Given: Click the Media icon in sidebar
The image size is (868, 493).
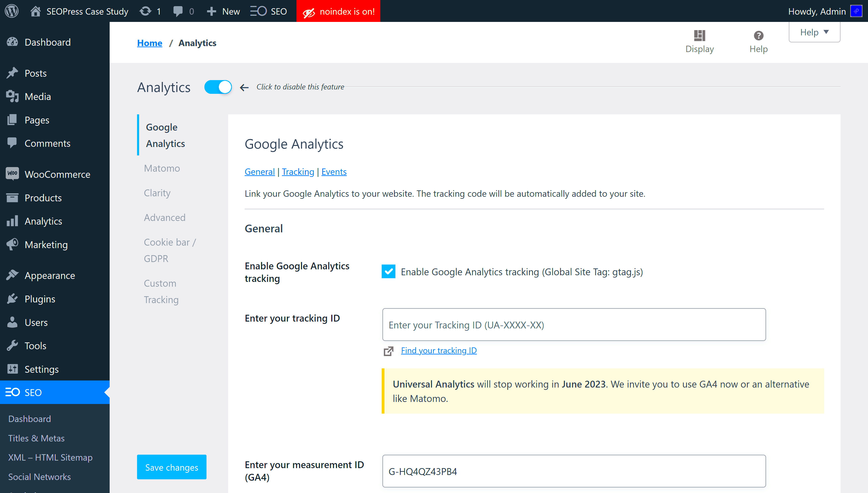Looking at the screenshot, I should pos(12,96).
